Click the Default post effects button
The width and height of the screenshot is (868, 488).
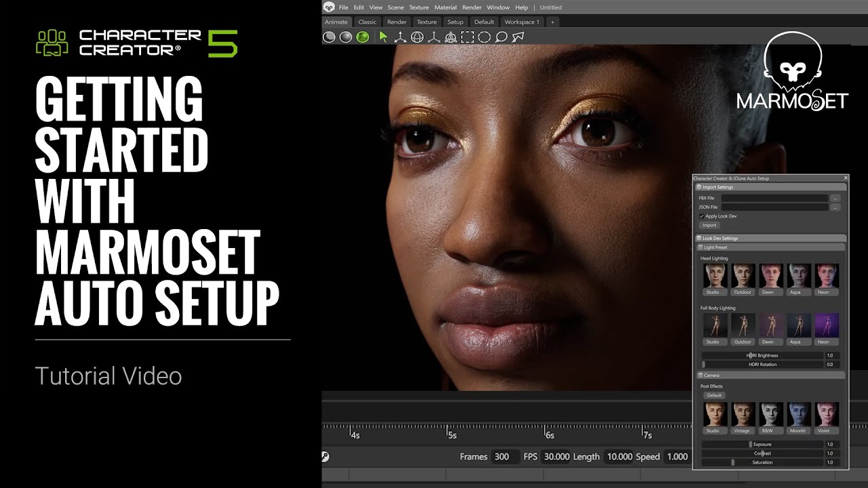(714, 395)
